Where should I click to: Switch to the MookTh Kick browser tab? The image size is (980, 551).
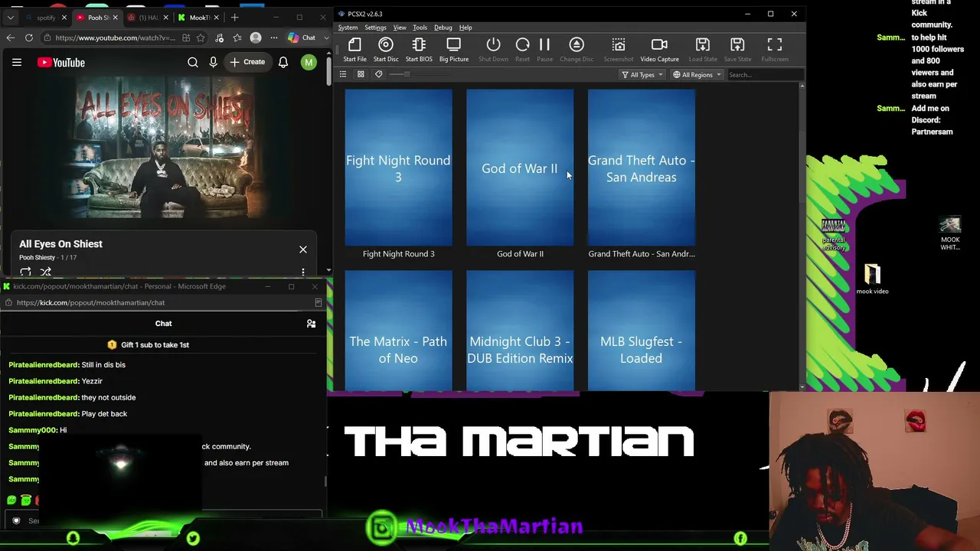point(198,18)
